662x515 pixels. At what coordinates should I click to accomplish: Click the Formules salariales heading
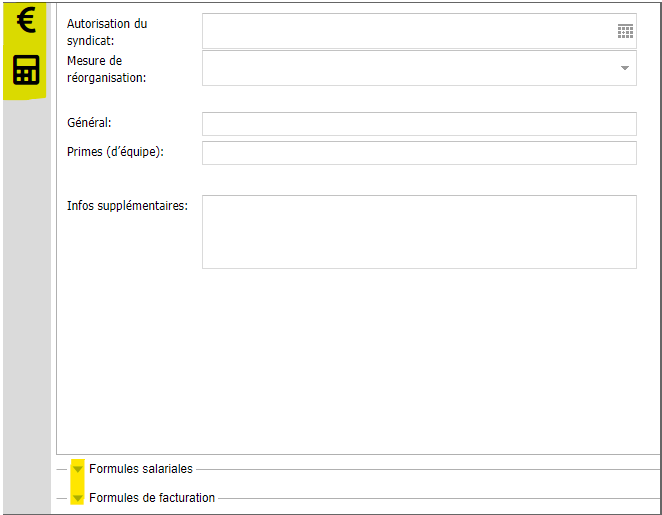[x=141, y=469]
